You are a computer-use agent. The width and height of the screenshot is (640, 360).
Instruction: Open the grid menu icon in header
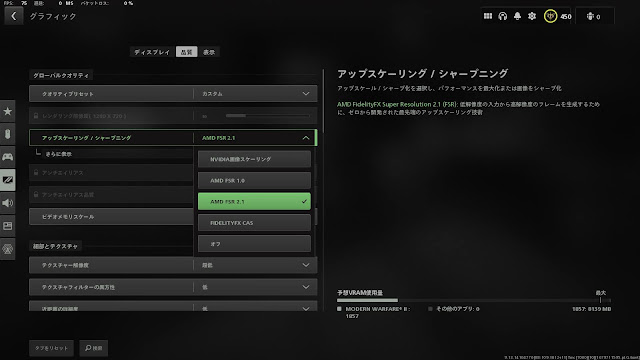pyautogui.click(x=488, y=16)
